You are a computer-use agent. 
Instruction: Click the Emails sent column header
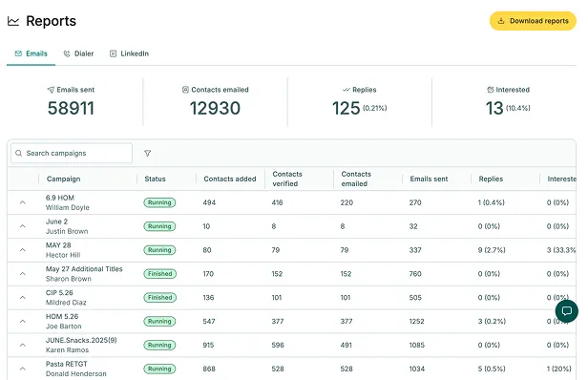(x=429, y=179)
